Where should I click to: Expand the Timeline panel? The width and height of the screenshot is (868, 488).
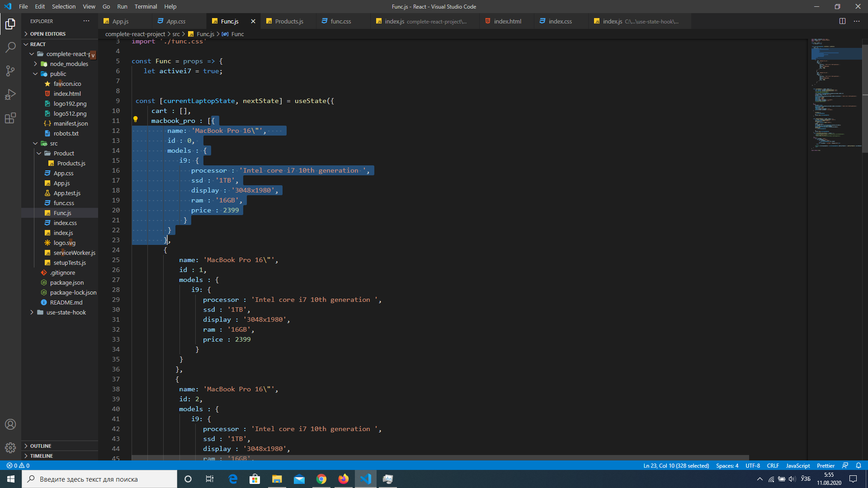point(60,456)
